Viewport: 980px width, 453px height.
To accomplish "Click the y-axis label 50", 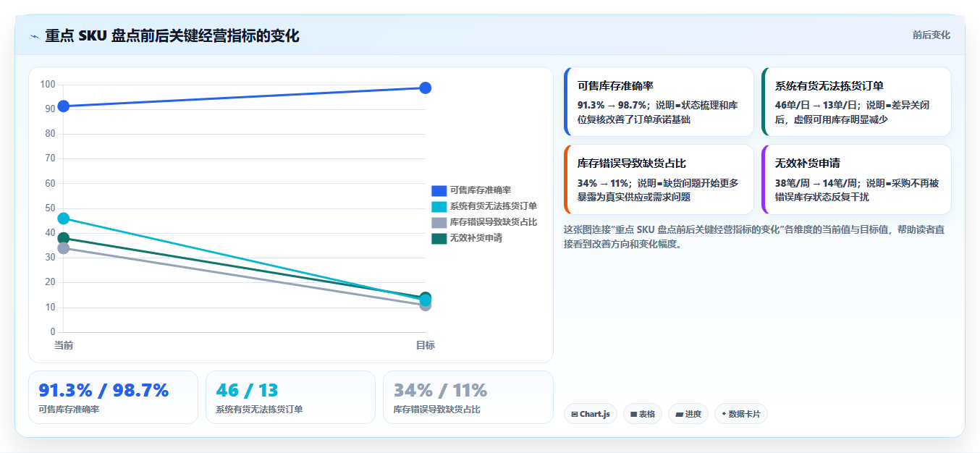I will [50, 208].
